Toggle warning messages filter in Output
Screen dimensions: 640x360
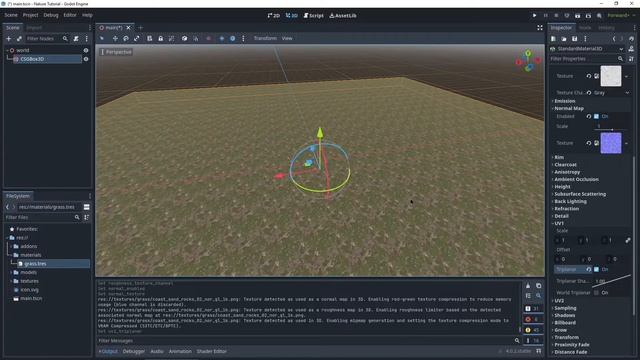pyautogui.click(x=532, y=330)
